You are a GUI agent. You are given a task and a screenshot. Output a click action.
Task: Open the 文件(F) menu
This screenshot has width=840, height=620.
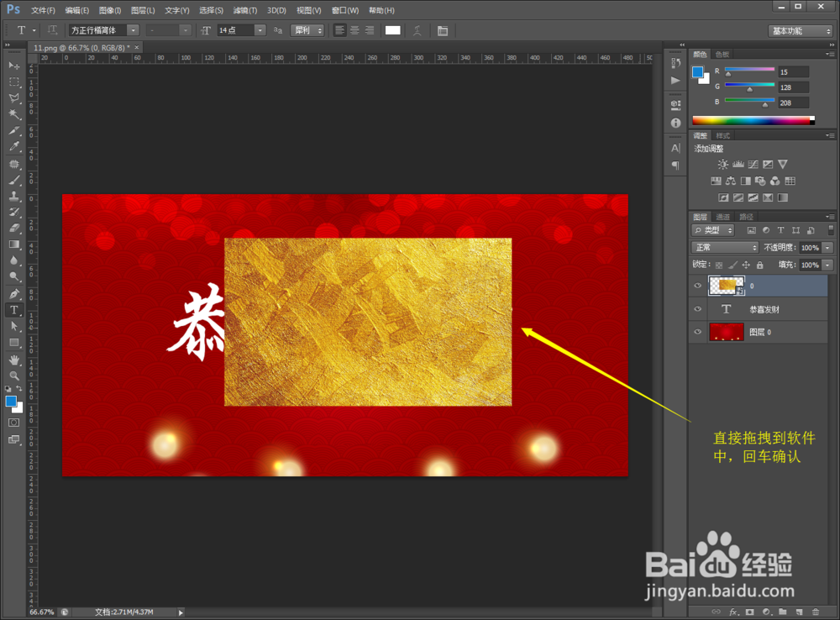[43, 10]
